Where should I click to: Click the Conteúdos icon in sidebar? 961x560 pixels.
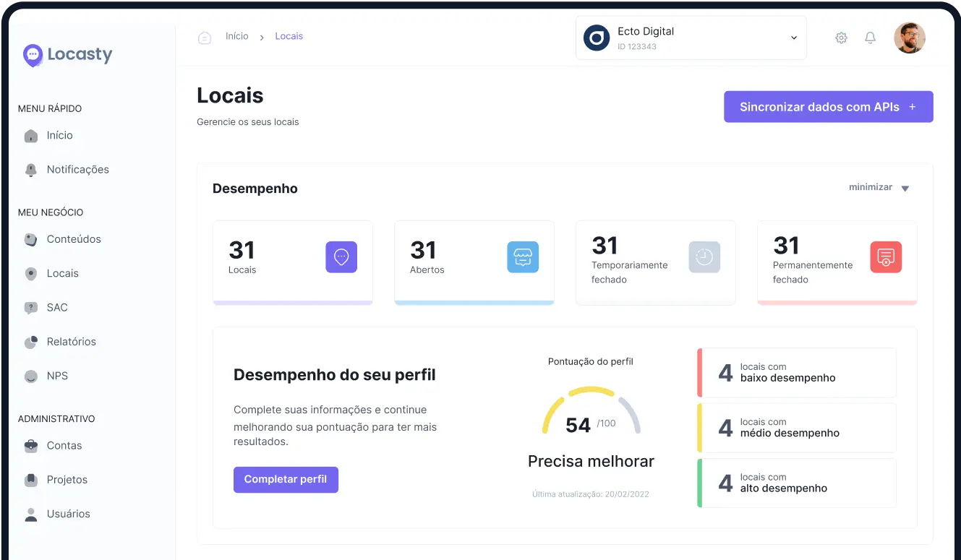click(30, 239)
